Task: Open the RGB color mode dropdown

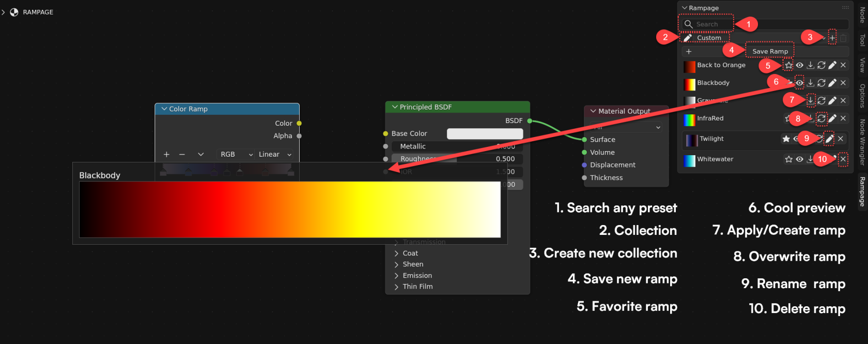Action: [x=236, y=154]
